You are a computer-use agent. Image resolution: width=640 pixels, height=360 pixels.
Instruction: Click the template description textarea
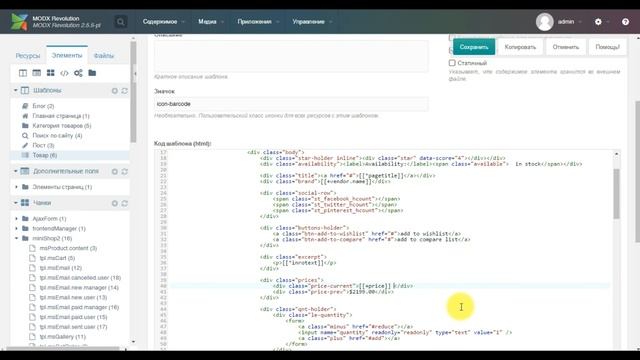[x=291, y=56]
